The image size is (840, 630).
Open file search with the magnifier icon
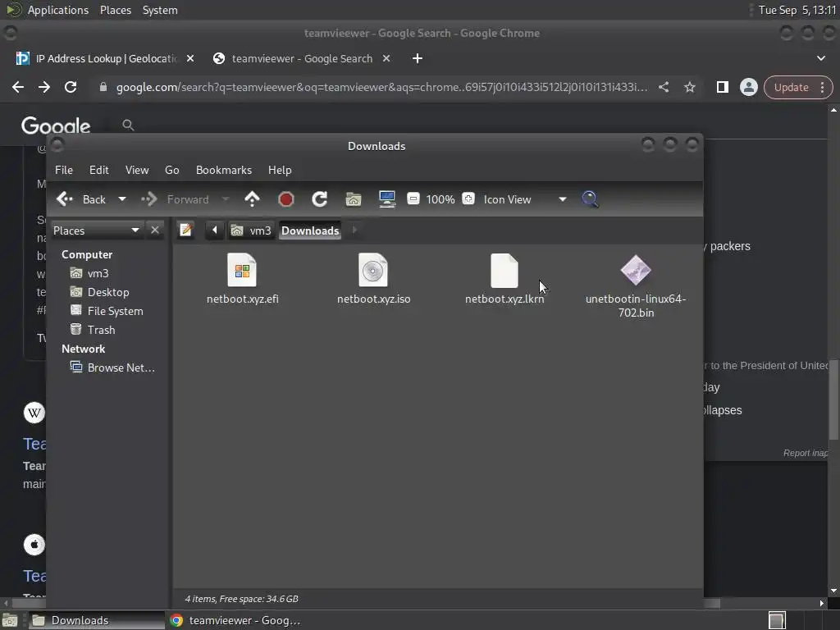590,199
